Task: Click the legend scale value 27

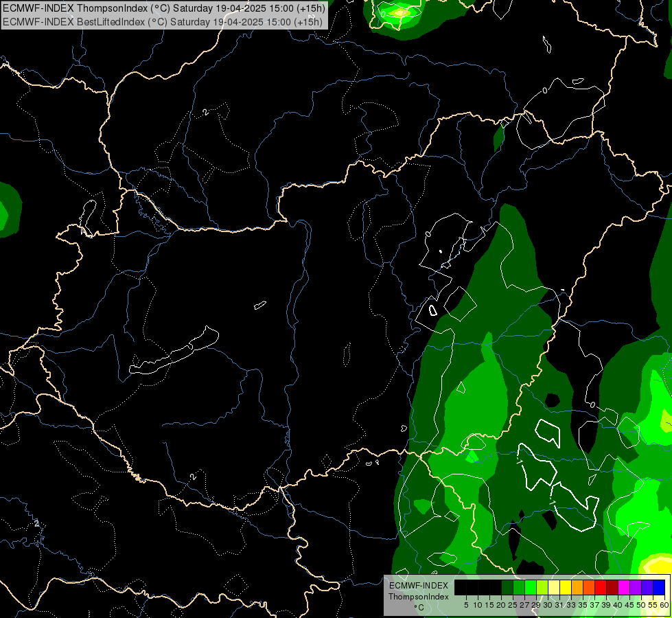Action: (x=524, y=605)
